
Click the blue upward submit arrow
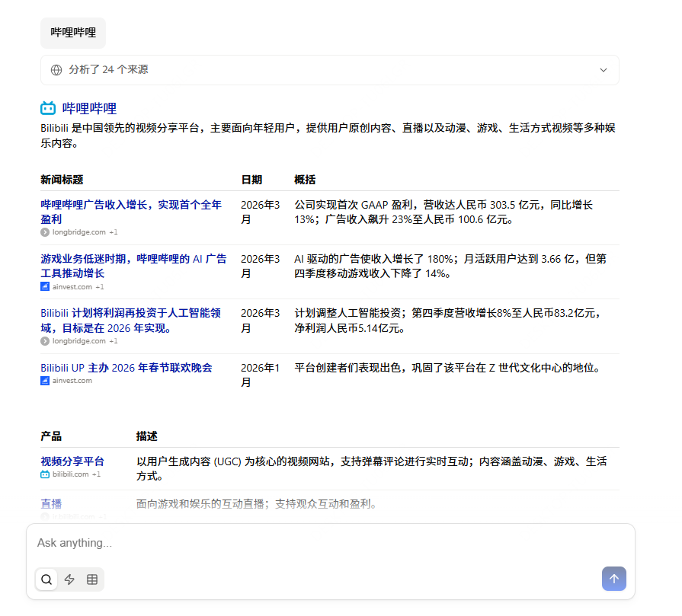pyautogui.click(x=614, y=579)
